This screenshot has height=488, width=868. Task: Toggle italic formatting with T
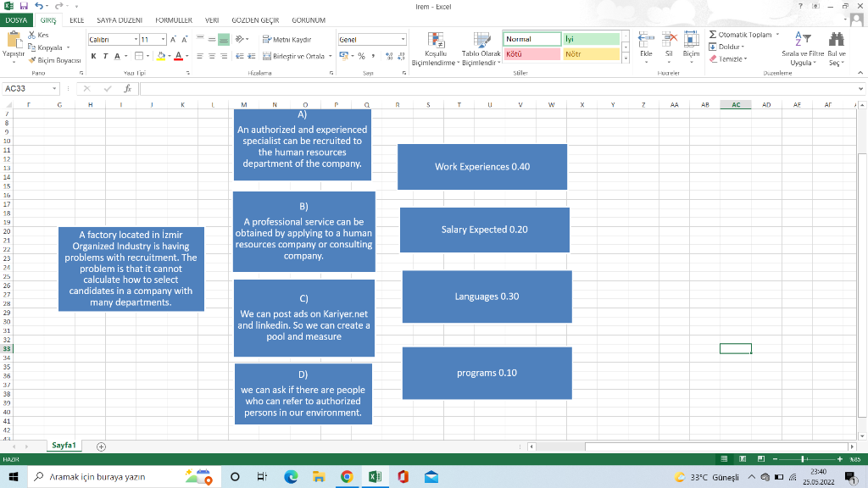click(105, 54)
